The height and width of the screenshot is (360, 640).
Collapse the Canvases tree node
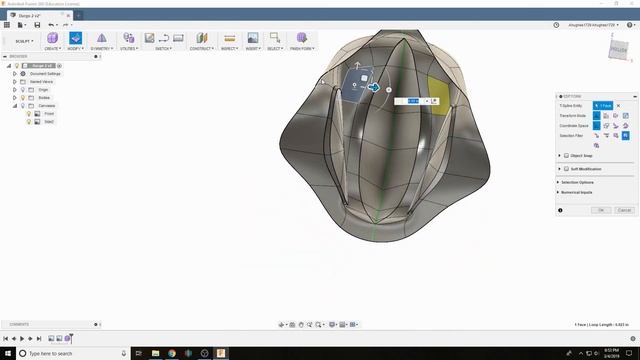pos(15,106)
